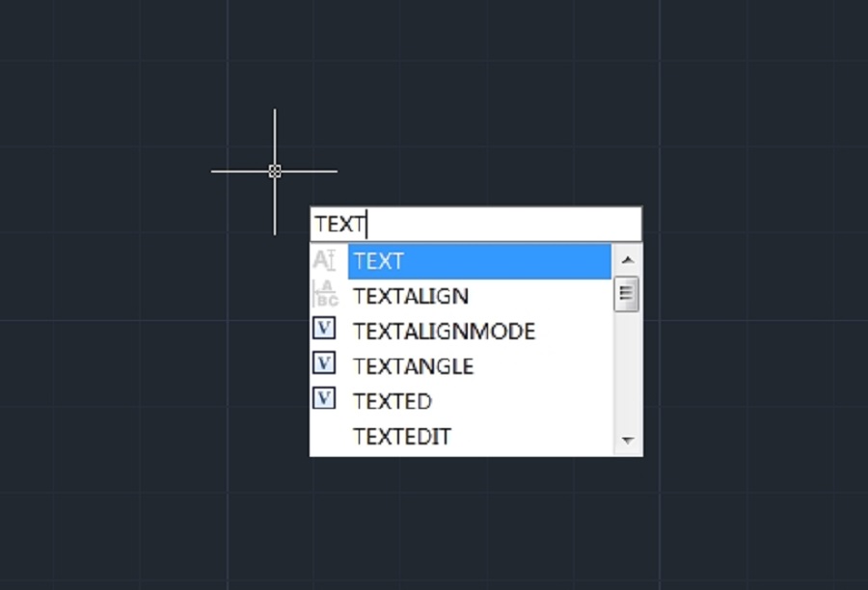Click the V icon beside TEXTED
This screenshot has width=868, height=590.
(326, 399)
